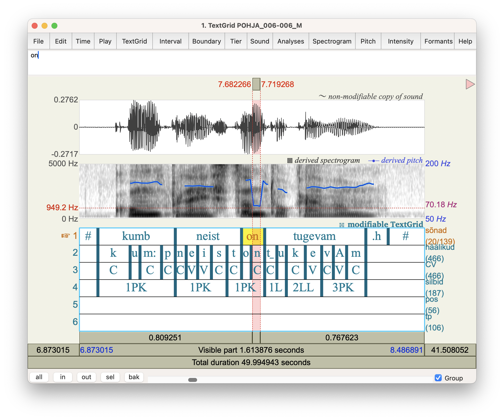
Task: Click in the interval text field containing 'on'
Action: click(x=252, y=63)
